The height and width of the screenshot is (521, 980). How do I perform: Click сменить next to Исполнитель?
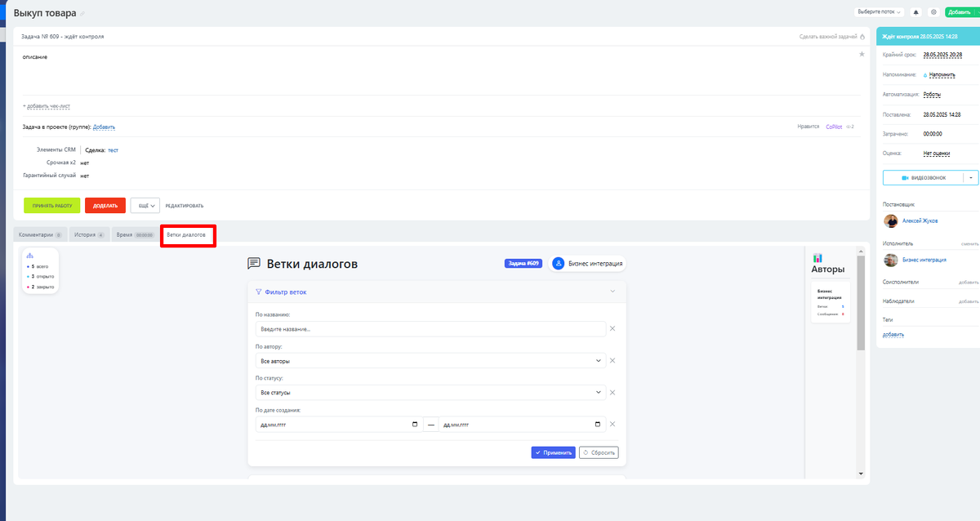(x=969, y=243)
